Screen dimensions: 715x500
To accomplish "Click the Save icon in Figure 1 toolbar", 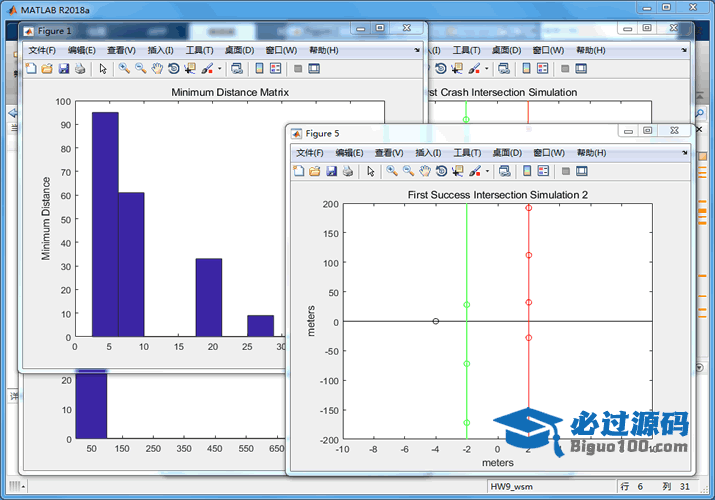I will click(x=64, y=69).
